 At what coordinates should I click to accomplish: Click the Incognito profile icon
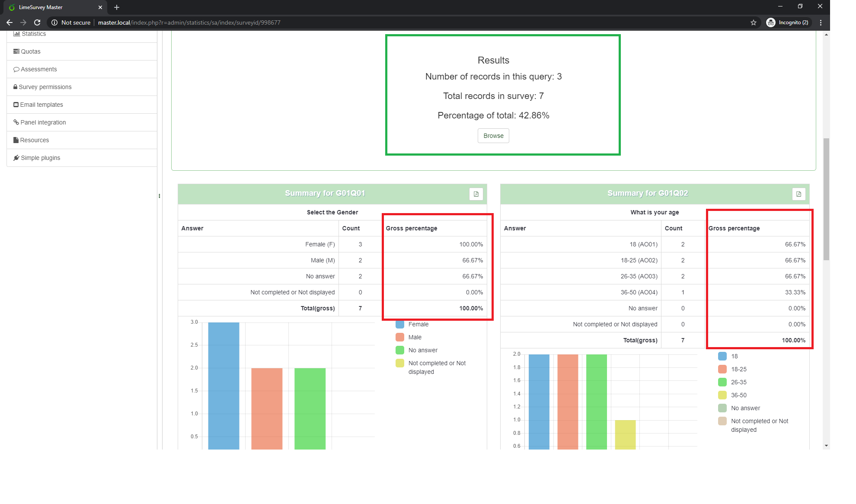[770, 22]
